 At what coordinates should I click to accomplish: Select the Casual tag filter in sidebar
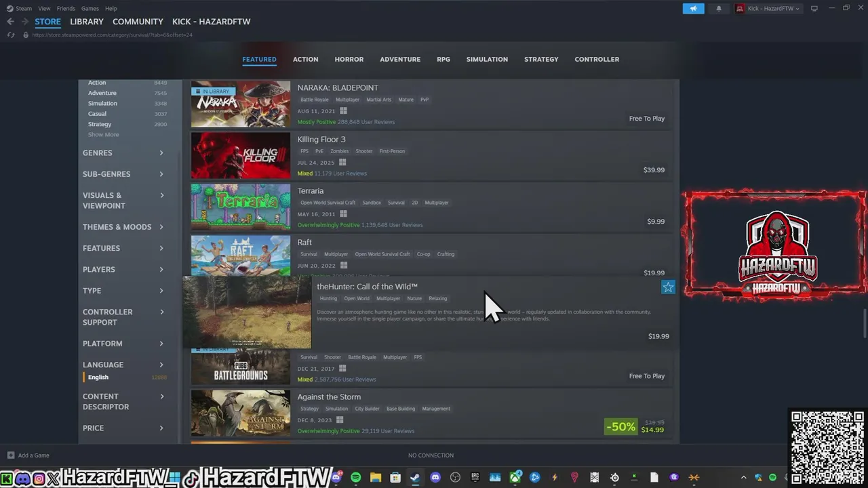pyautogui.click(x=127, y=114)
